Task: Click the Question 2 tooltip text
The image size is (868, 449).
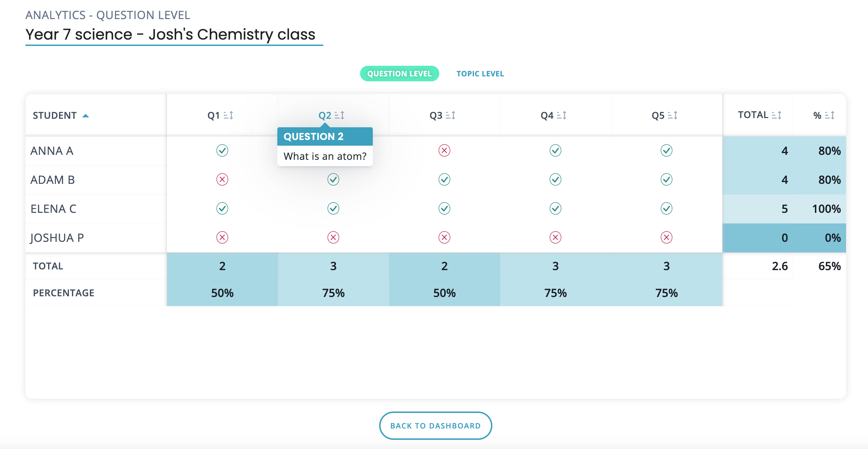Action: click(x=325, y=156)
